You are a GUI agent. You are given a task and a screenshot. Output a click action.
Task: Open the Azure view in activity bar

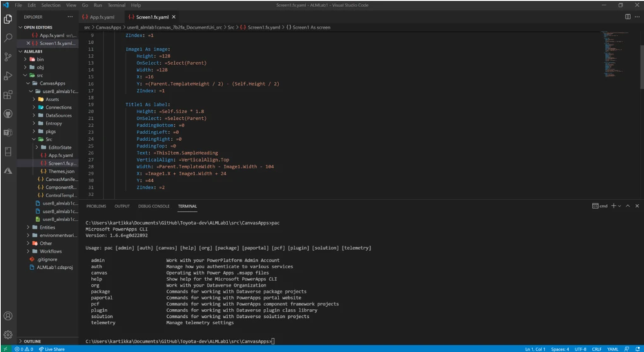[x=8, y=171]
